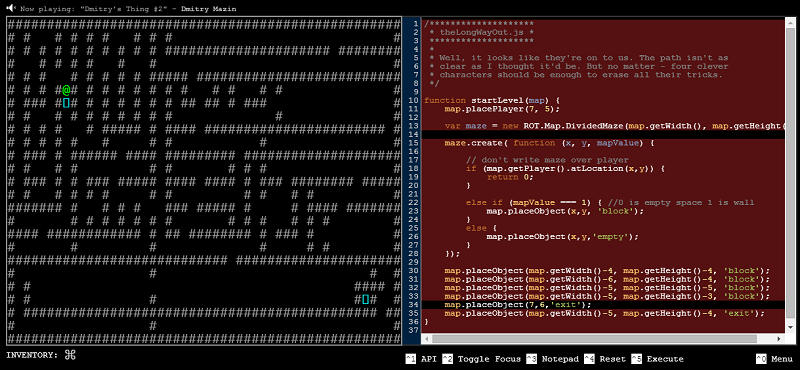800x370 pixels.
Task: Click line number 37 in the gutter
Action: click(x=413, y=330)
